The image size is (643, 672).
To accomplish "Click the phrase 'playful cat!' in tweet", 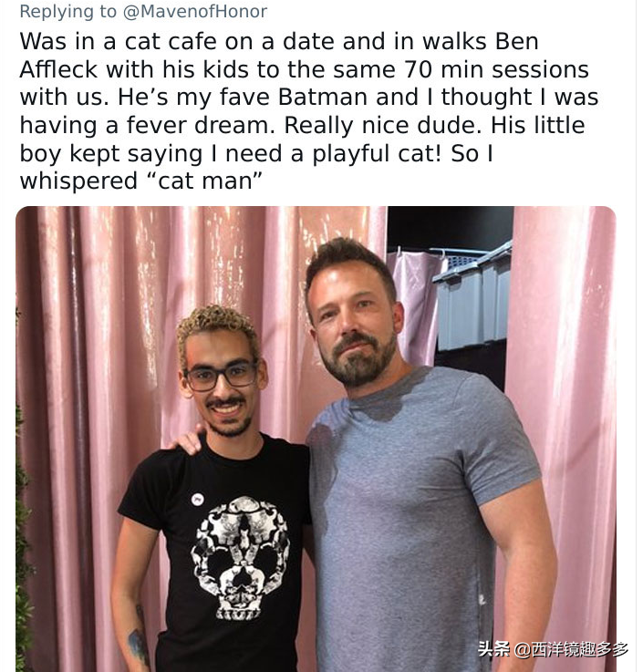I will 365,153.
